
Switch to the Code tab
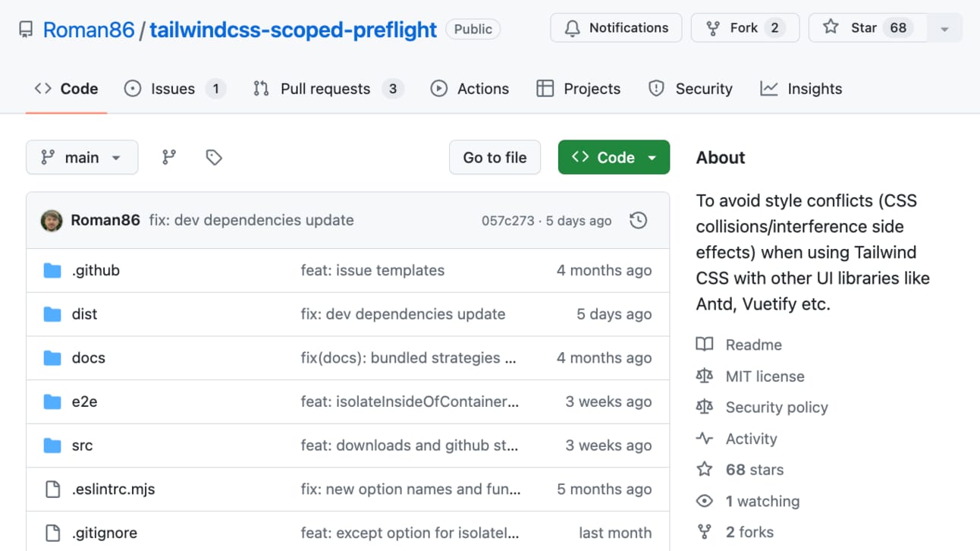click(x=66, y=89)
